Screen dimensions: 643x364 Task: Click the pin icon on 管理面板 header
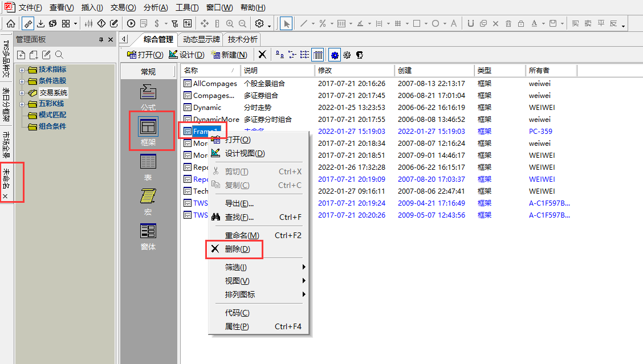point(101,39)
